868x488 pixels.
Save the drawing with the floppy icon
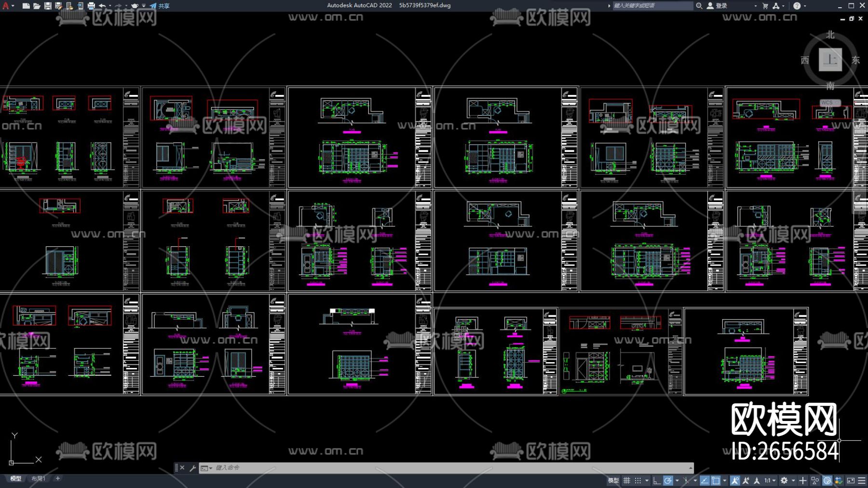(x=48, y=6)
